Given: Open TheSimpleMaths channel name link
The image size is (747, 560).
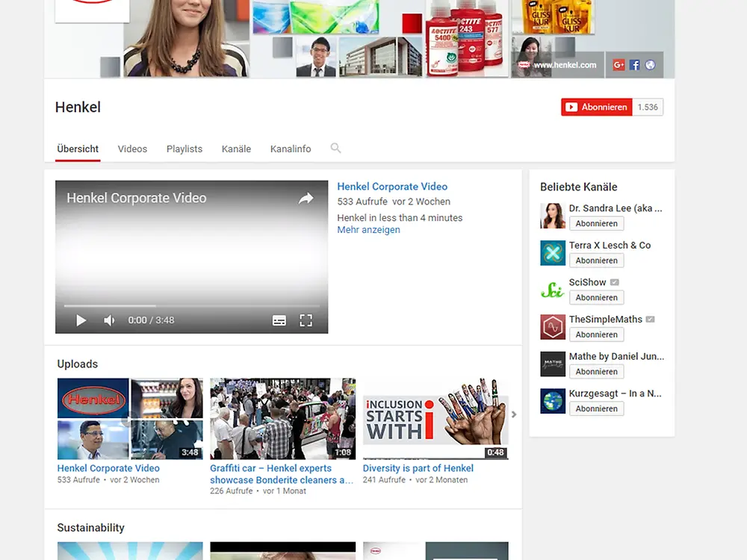Looking at the screenshot, I should pyautogui.click(x=606, y=320).
